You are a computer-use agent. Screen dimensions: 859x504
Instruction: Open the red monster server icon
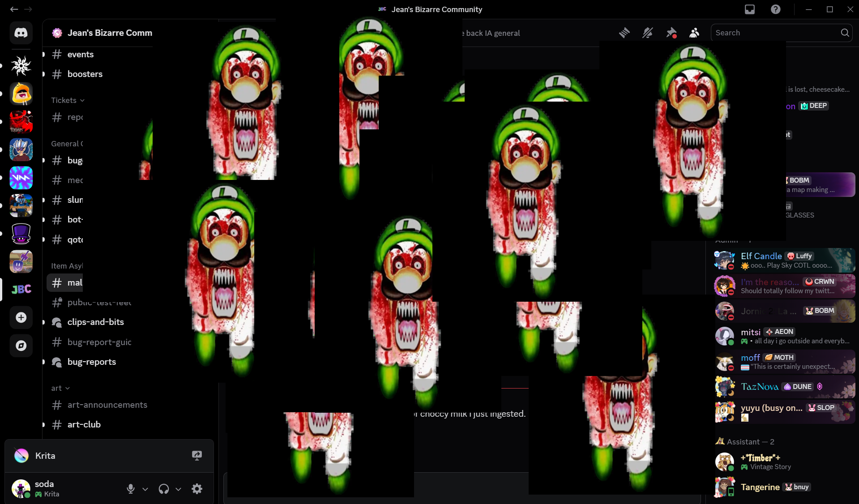21,121
